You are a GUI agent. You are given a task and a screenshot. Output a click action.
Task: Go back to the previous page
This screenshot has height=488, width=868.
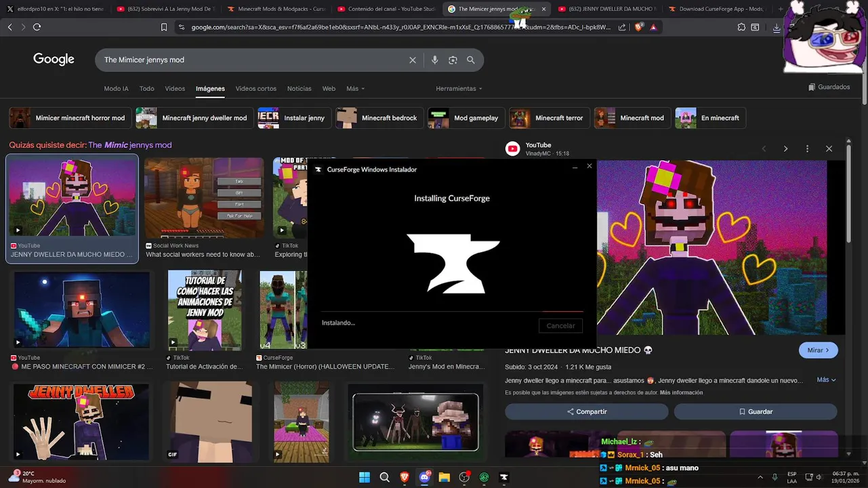click(x=9, y=27)
